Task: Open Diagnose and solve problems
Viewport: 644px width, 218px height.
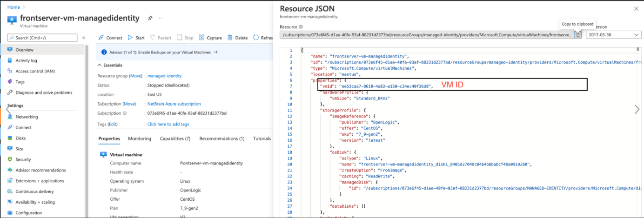Action: [43, 92]
